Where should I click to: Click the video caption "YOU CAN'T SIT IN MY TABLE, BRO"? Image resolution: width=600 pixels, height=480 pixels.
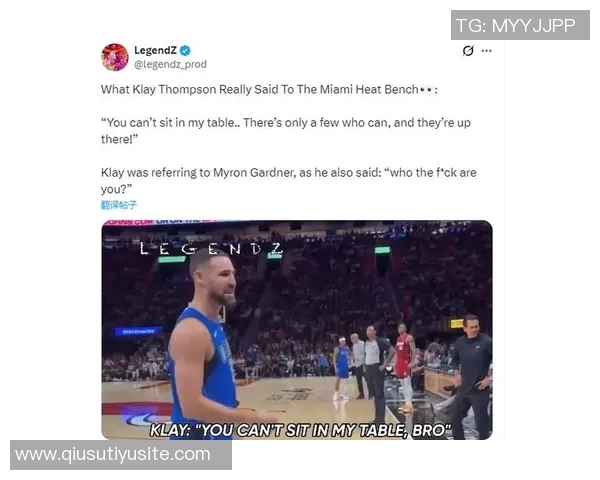click(300, 431)
